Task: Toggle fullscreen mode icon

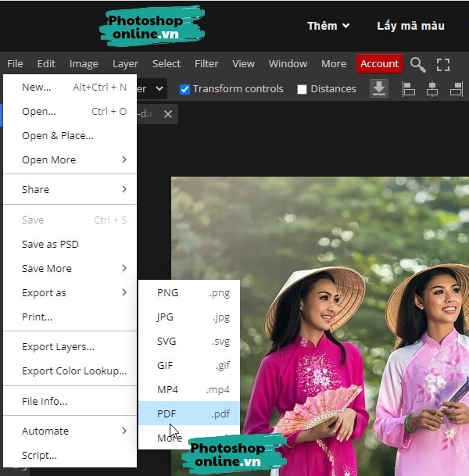Action: [443, 64]
